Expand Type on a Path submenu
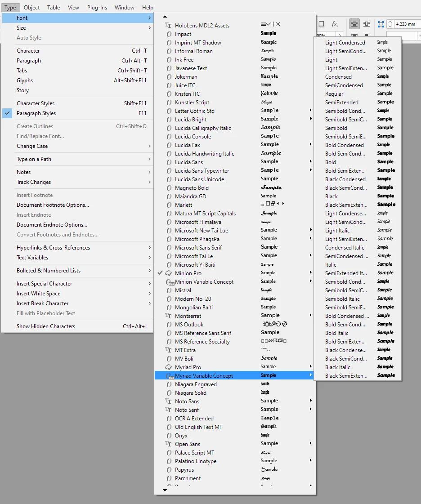 coord(77,159)
